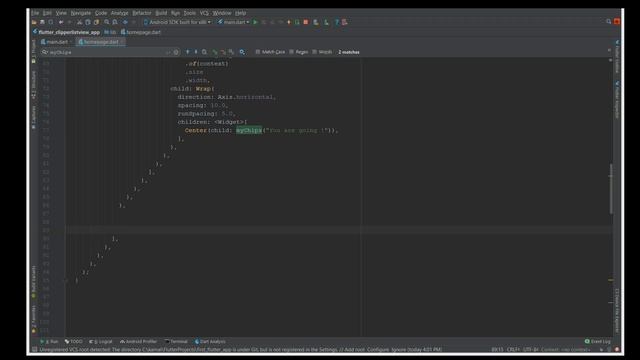The width and height of the screenshot is (640, 360).
Task: Open the Favorites tool window
Action: click(x=34, y=318)
